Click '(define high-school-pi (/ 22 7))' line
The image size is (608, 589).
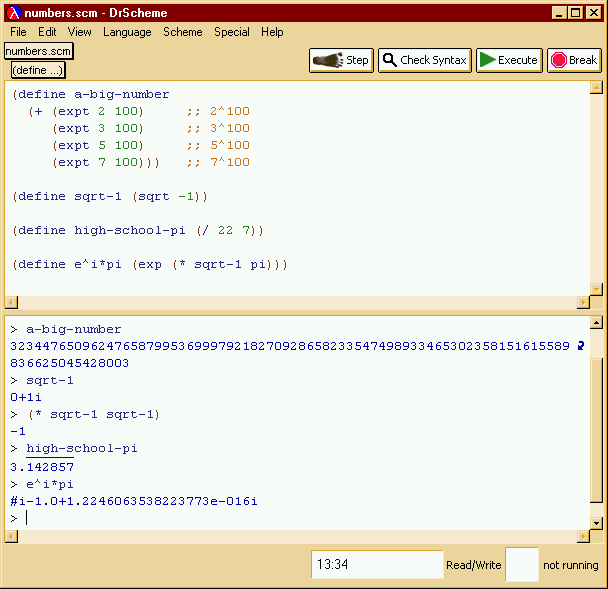pyautogui.click(x=138, y=231)
